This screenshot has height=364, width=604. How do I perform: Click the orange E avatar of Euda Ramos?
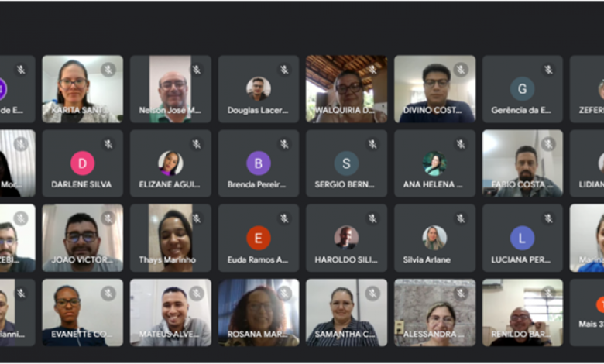click(259, 238)
